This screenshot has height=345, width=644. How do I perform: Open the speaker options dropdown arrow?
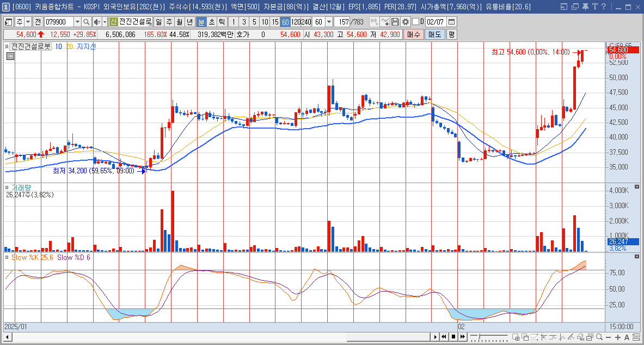(105, 22)
